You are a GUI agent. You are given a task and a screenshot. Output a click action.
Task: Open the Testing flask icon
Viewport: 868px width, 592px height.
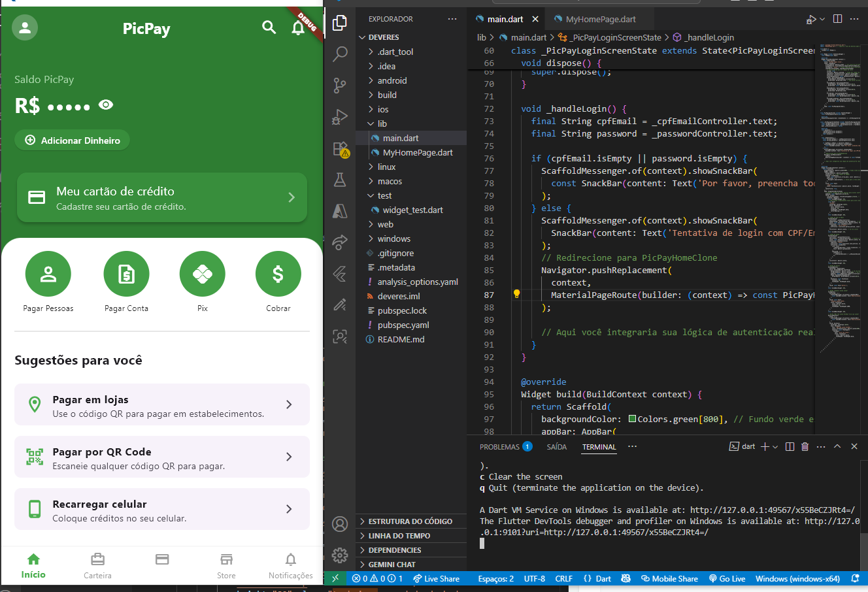point(340,180)
